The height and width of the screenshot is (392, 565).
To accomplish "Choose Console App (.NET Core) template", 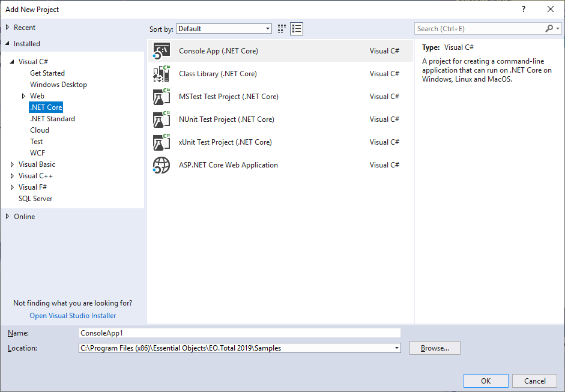I will click(280, 51).
